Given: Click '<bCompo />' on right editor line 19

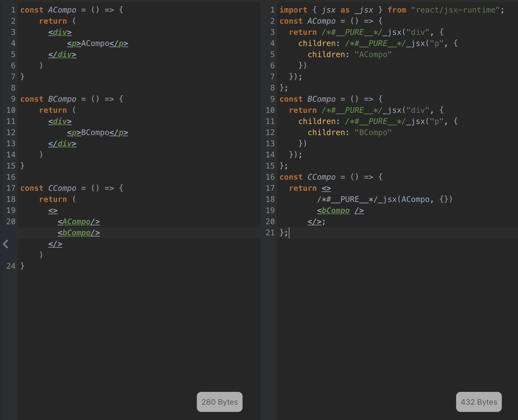Looking at the screenshot, I should tap(340, 211).
